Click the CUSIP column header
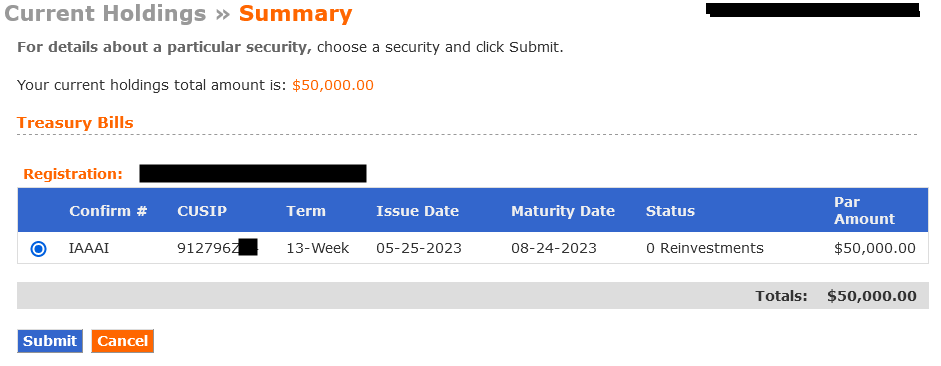The image size is (941, 366). click(202, 211)
